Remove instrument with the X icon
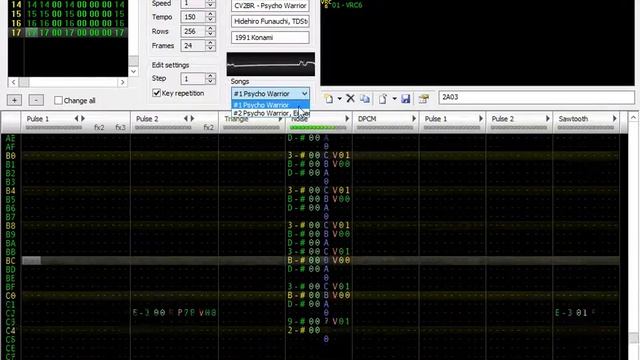The height and width of the screenshot is (360, 640). 350,98
